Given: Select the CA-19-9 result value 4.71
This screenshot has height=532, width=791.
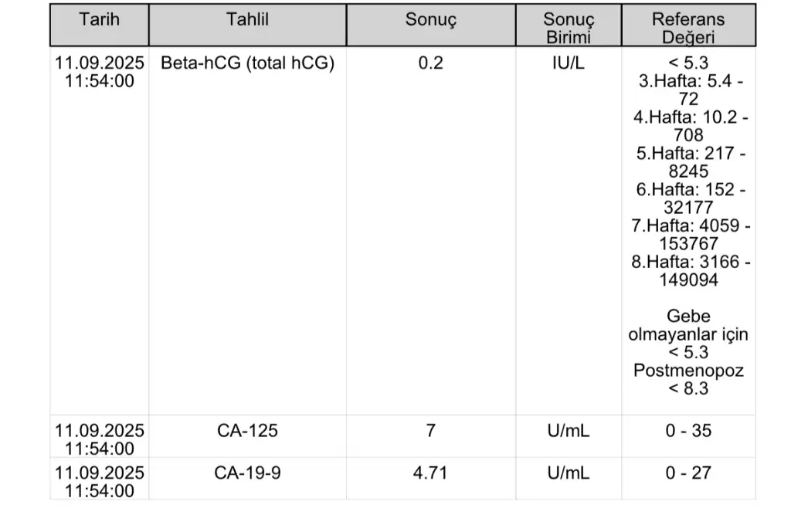Looking at the screenshot, I should click(x=430, y=473).
